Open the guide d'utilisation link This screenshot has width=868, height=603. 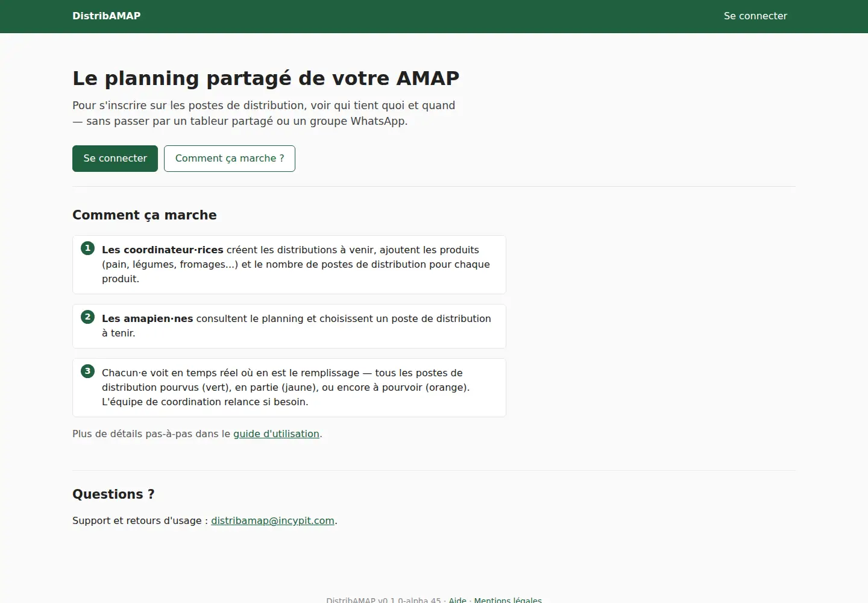[276, 434]
